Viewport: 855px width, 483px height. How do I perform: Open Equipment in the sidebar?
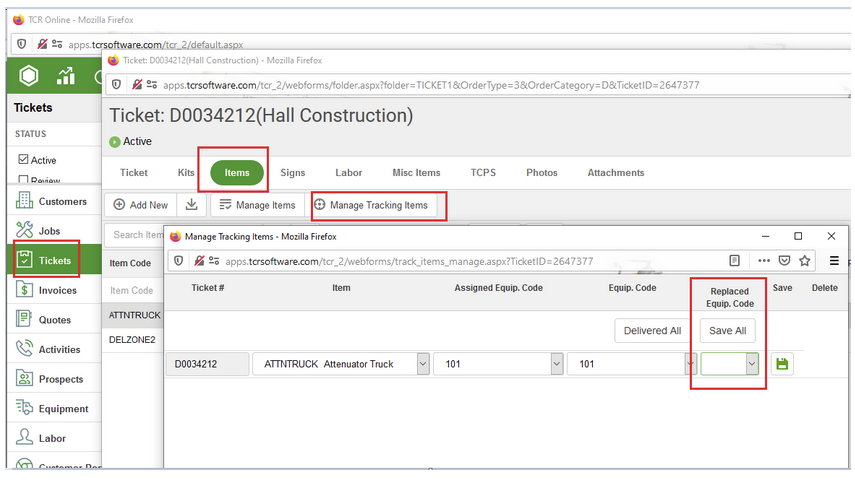coord(54,408)
